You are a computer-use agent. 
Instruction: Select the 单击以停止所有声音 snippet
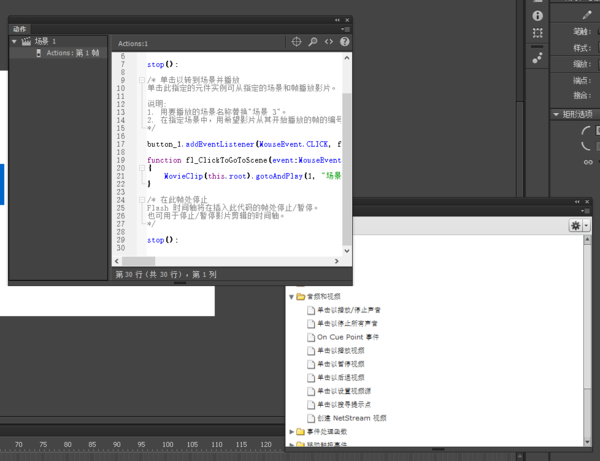tap(347, 324)
